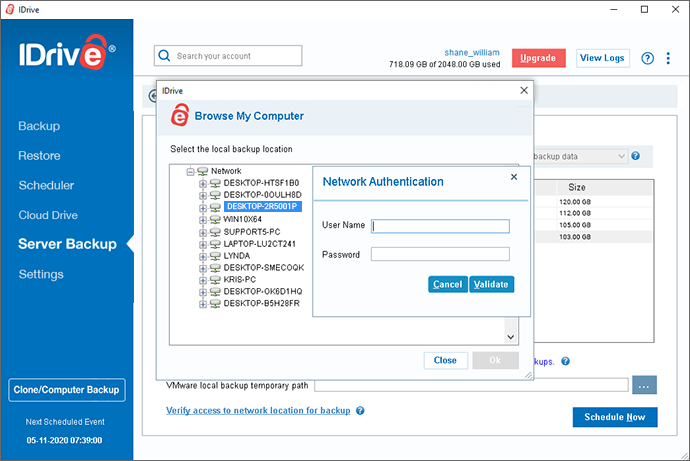The height and width of the screenshot is (461, 690).
Task: Click the help icon next to backup data dropdown
Action: click(635, 156)
